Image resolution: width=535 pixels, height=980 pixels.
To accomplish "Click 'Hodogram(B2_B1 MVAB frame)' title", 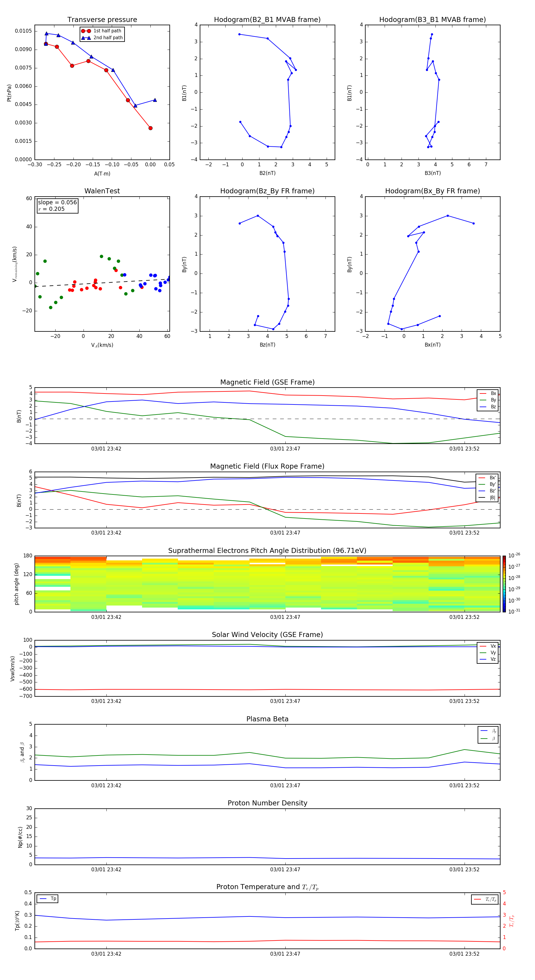I will (x=267, y=20).
